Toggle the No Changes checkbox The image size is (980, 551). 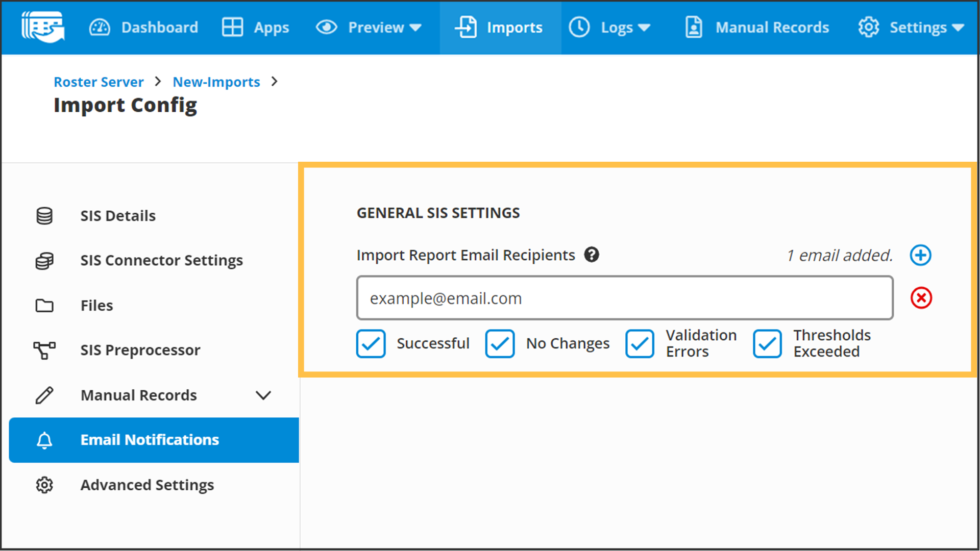click(500, 344)
